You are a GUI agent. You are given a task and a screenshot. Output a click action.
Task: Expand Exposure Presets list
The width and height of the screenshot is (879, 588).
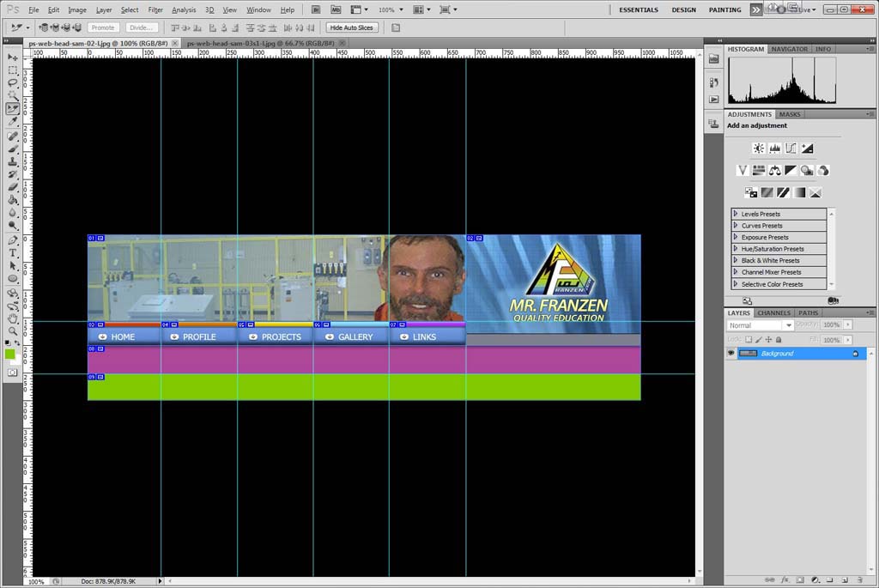pos(736,237)
